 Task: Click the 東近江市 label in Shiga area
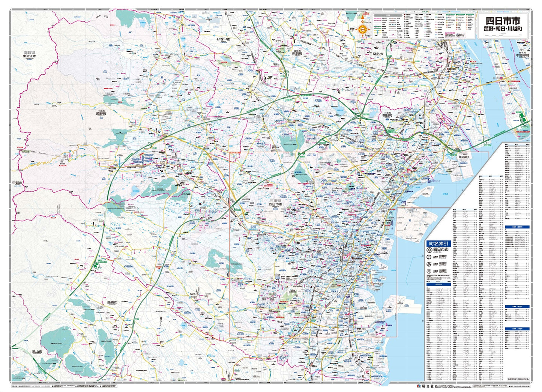click(29, 55)
